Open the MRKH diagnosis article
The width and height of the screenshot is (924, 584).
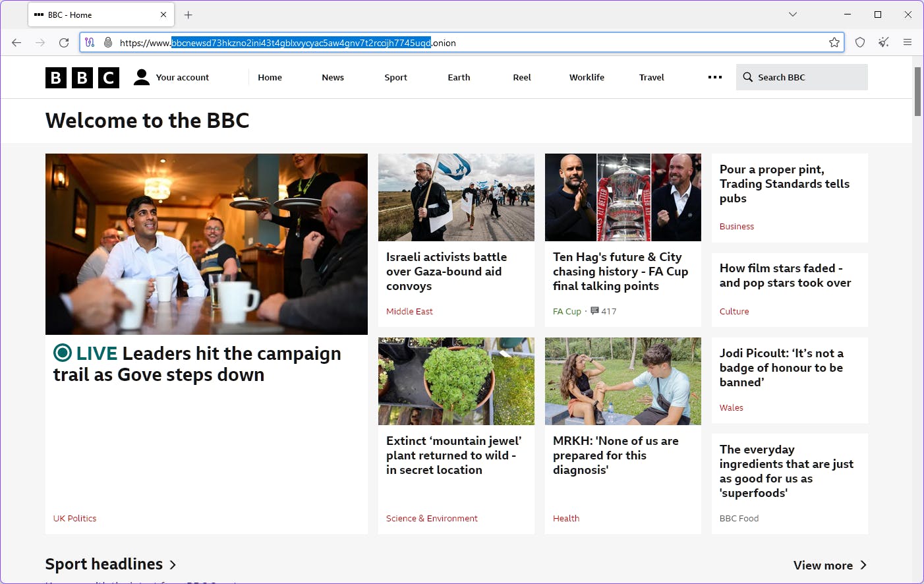click(616, 455)
